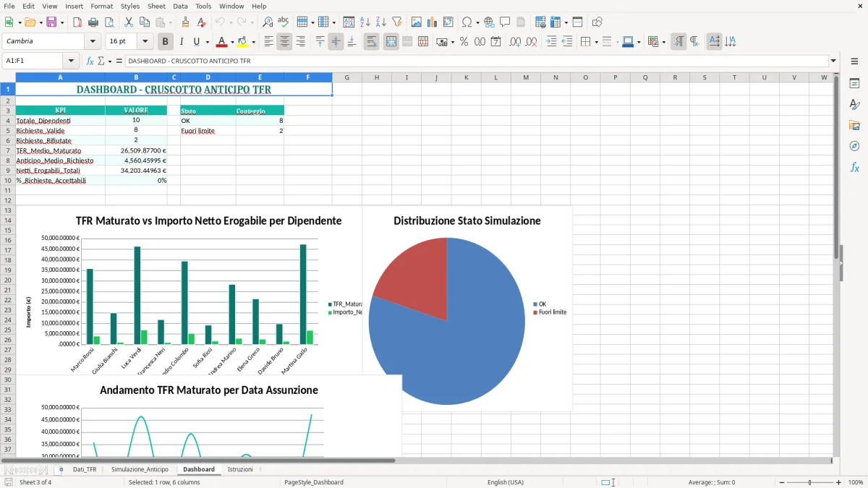The height and width of the screenshot is (488, 868).
Task: Switch to Istruzioni sheet tab
Action: [240, 469]
